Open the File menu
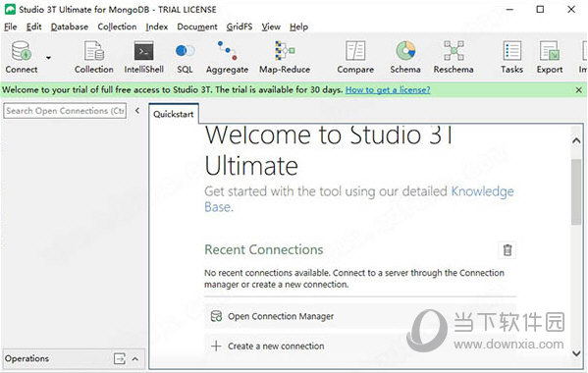This screenshot has width=588, height=373. click(x=10, y=27)
